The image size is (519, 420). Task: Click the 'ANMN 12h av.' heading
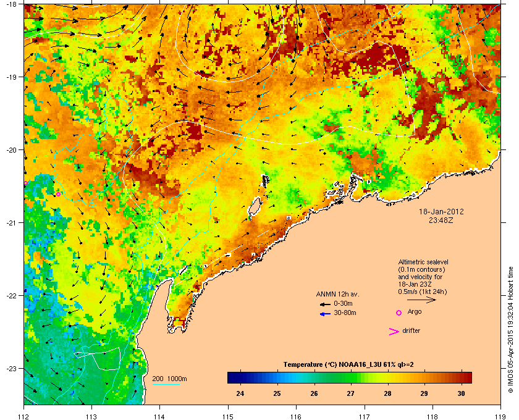point(337,294)
